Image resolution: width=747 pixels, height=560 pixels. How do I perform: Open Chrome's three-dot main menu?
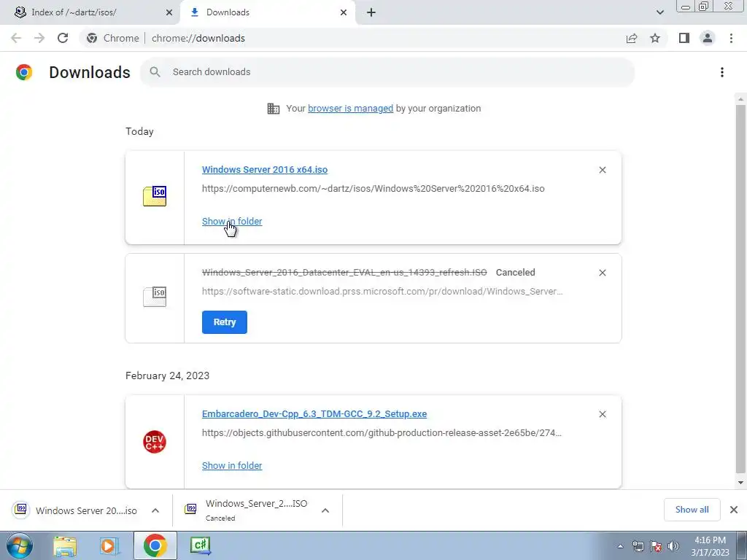(x=731, y=38)
